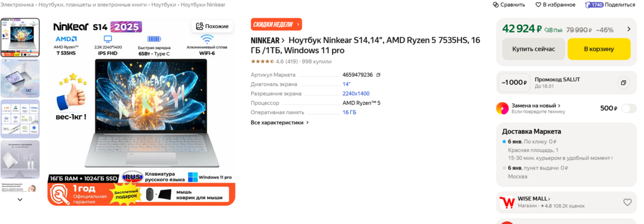Select fourth thumbnail with gray laptop
This screenshot has width=644, height=224.
[x=20, y=160]
